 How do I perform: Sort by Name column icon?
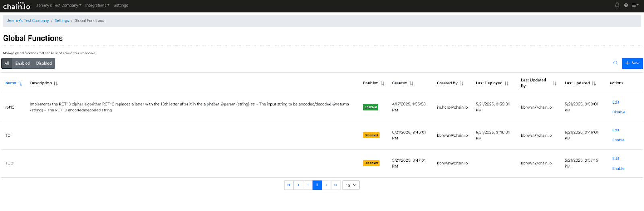point(20,83)
